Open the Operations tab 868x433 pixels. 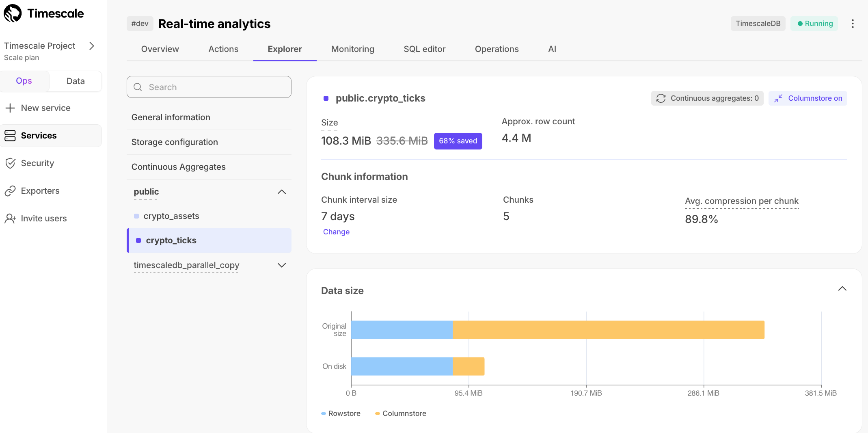[x=497, y=49]
